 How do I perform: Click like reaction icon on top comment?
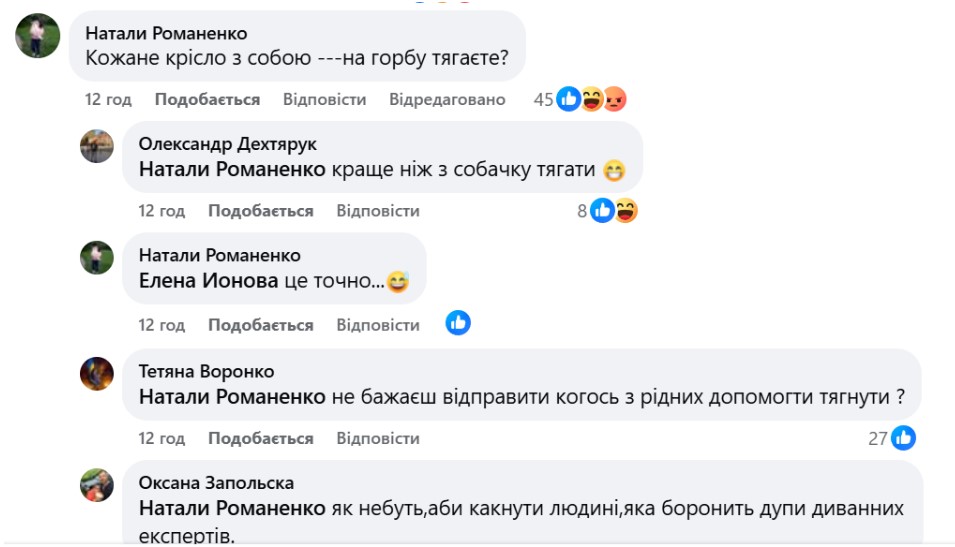(569, 99)
